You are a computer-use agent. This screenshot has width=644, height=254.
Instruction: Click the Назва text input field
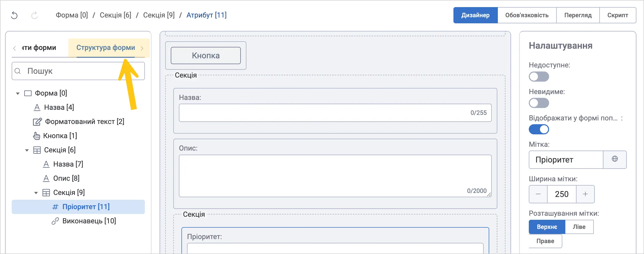point(335,113)
